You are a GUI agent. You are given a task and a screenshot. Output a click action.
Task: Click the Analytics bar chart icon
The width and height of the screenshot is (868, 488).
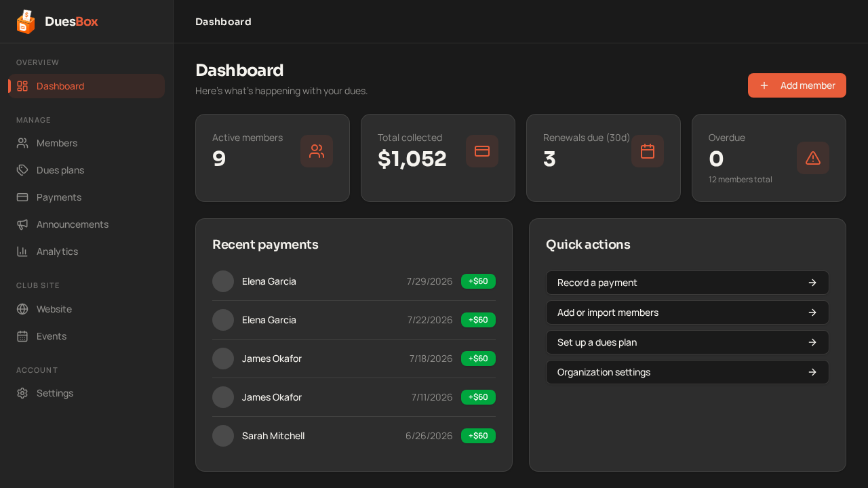pyautogui.click(x=22, y=251)
